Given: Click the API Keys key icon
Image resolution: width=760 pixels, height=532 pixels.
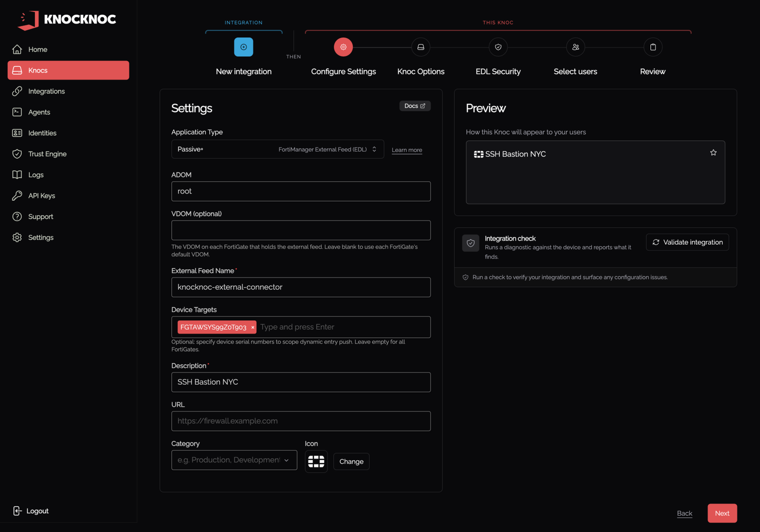Looking at the screenshot, I should coord(17,196).
